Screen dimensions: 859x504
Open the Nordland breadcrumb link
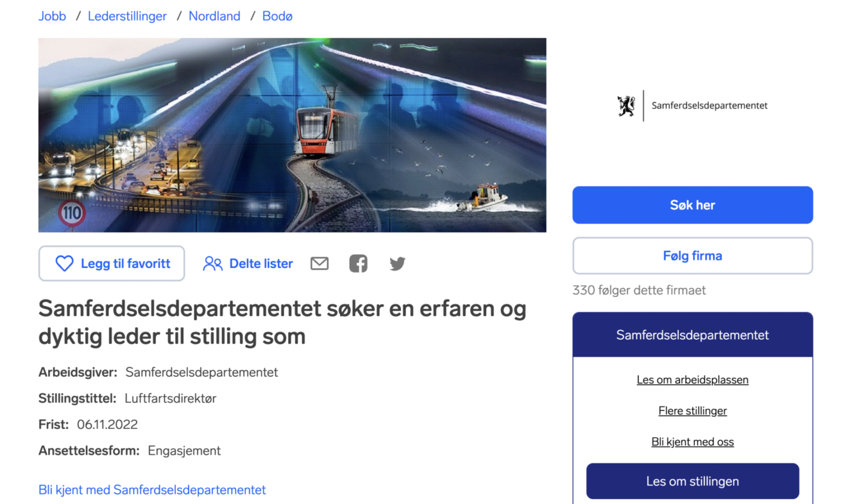214,16
